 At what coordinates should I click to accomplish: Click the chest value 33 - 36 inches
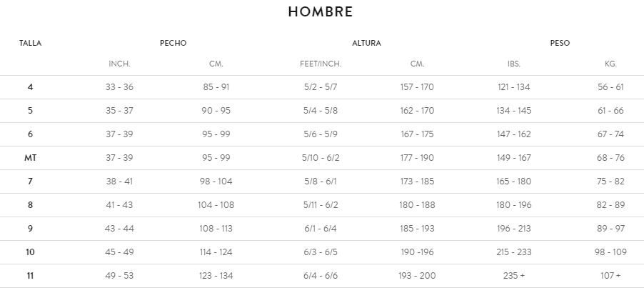119,87
